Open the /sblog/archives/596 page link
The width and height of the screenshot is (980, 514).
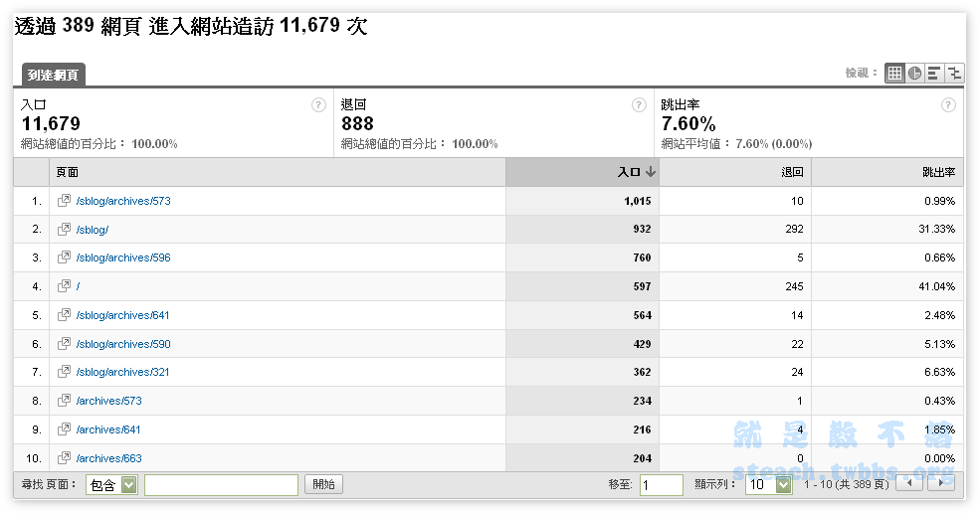click(x=123, y=258)
